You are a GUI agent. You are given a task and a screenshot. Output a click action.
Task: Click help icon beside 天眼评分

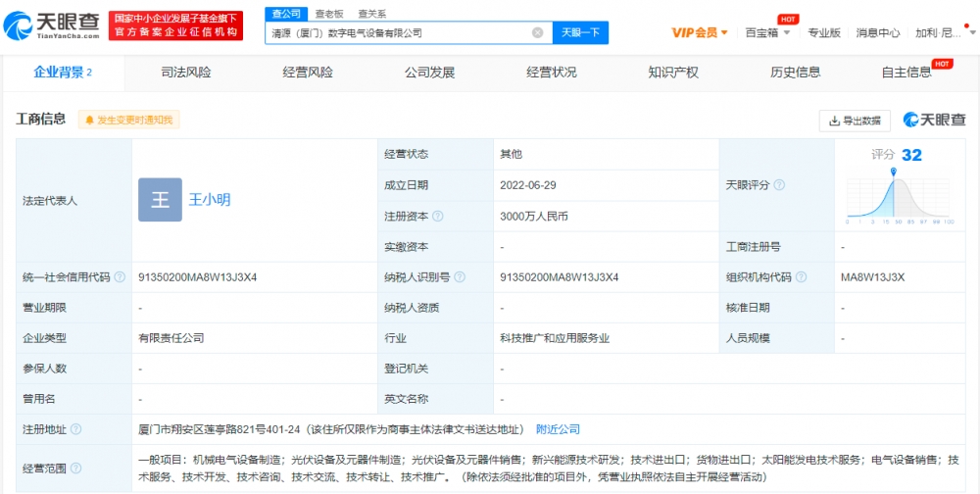(x=779, y=184)
